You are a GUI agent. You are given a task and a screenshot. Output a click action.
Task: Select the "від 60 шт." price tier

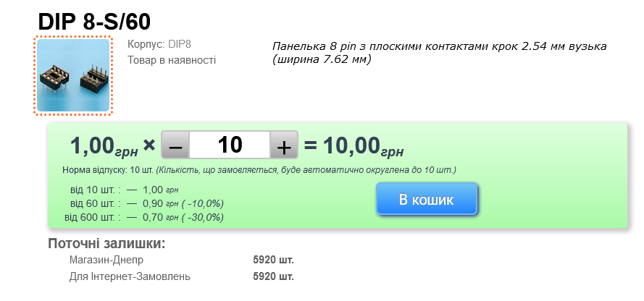95,203
